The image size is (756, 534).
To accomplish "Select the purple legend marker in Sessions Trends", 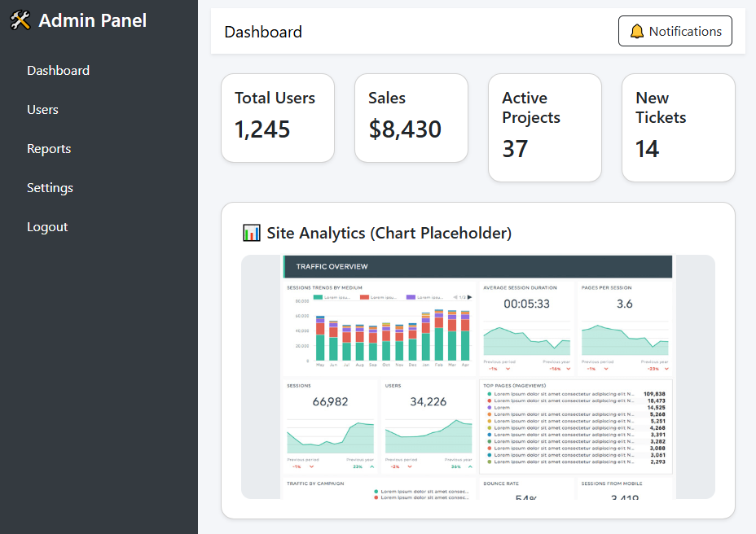I will coord(410,296).
